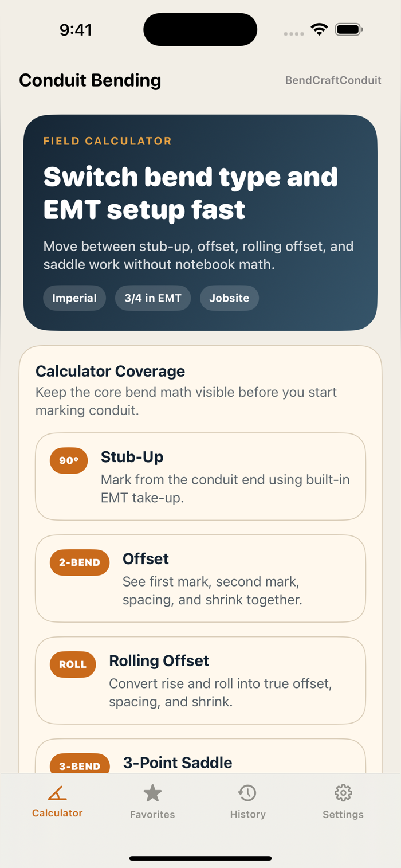
Task: Tap the Field Calculator hero banner
Action: coord(200,222)
